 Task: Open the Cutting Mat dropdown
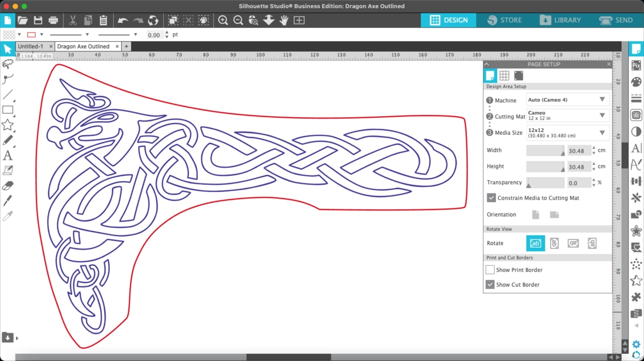pos(567,115)
